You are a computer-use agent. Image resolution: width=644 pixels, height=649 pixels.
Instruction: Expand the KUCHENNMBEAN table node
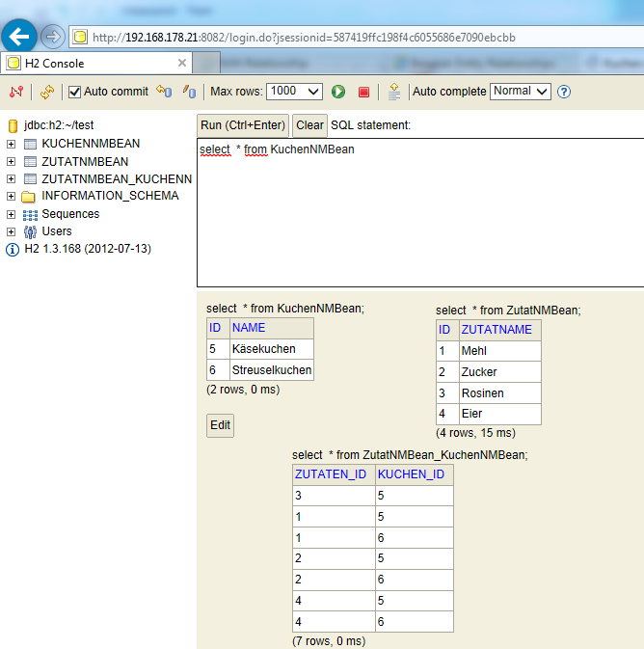[12, 144]
